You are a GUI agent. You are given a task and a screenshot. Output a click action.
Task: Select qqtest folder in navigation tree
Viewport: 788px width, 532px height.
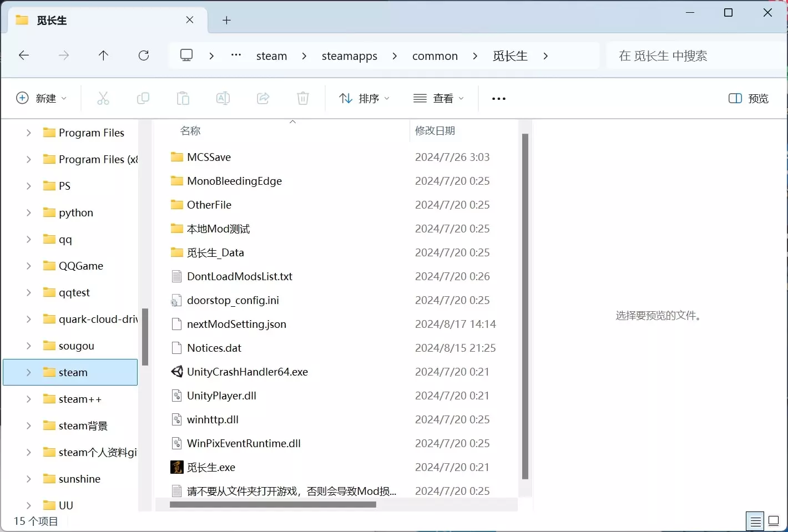pos(74,292)
